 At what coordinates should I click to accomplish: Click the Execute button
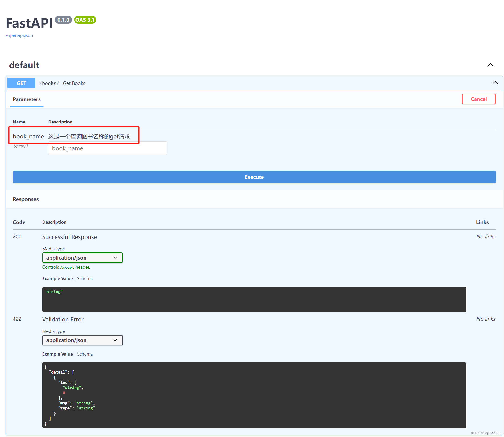[x=254, y=177]
